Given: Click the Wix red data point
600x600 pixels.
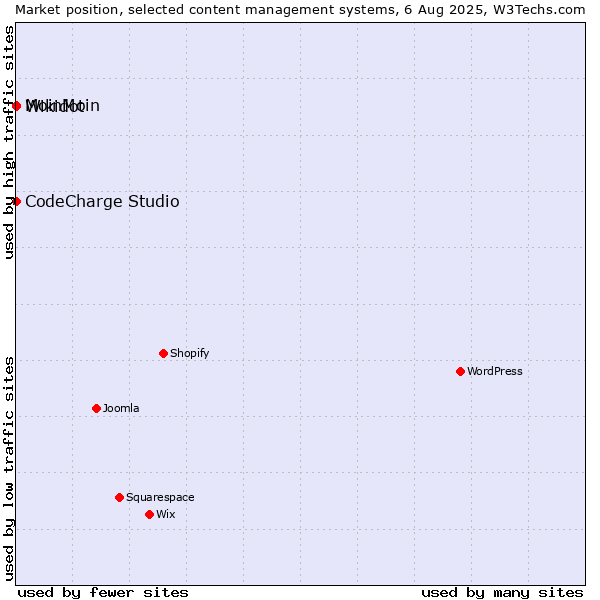Looking at the screenshot, I should click(x=150, y=514).
